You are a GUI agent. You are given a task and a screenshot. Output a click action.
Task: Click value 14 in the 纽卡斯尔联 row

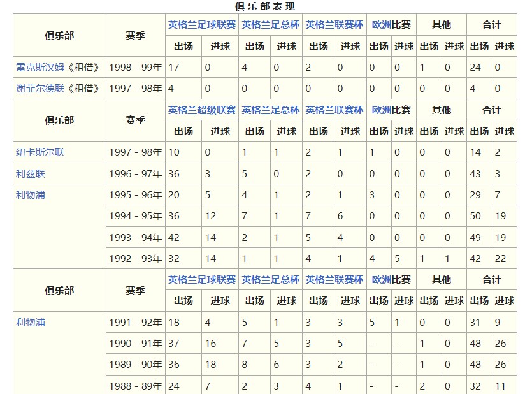tap(475, 152)
